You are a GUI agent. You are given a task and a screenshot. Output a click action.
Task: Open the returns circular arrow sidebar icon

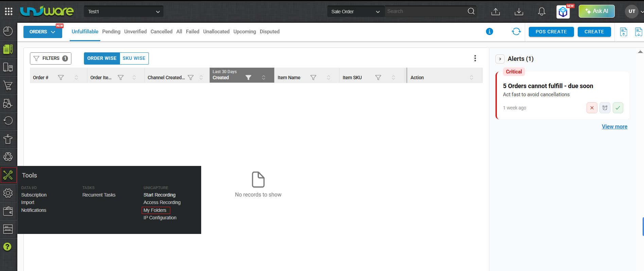[x=8, y=121]
